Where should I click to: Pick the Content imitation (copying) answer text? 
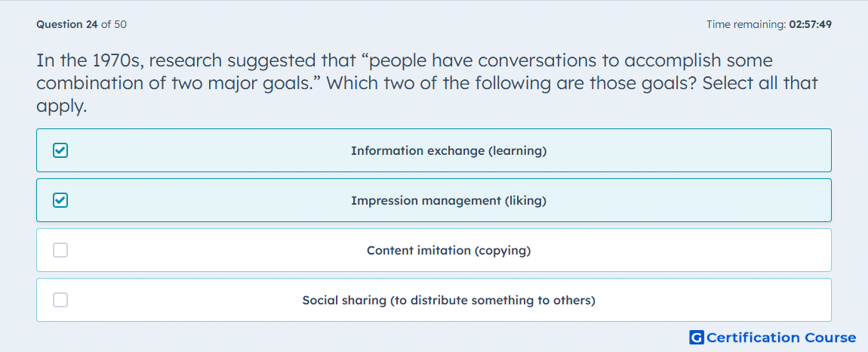(x=448, y=251)
